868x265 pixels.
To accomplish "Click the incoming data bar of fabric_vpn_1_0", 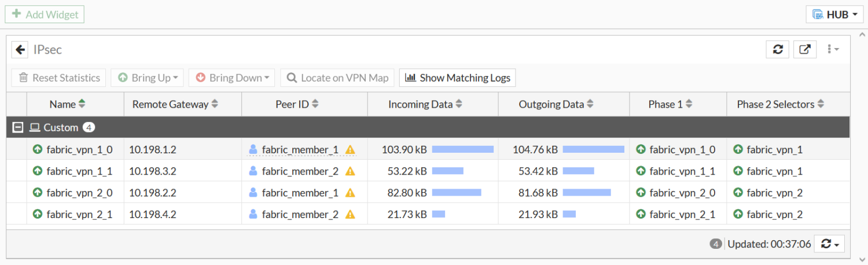I will coord(462,149).
